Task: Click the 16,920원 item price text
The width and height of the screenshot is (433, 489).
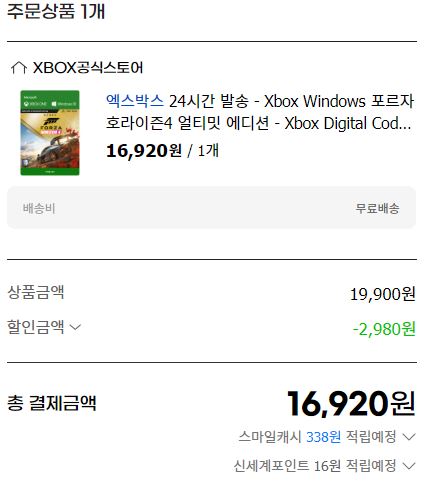Action: pos(144,151)
